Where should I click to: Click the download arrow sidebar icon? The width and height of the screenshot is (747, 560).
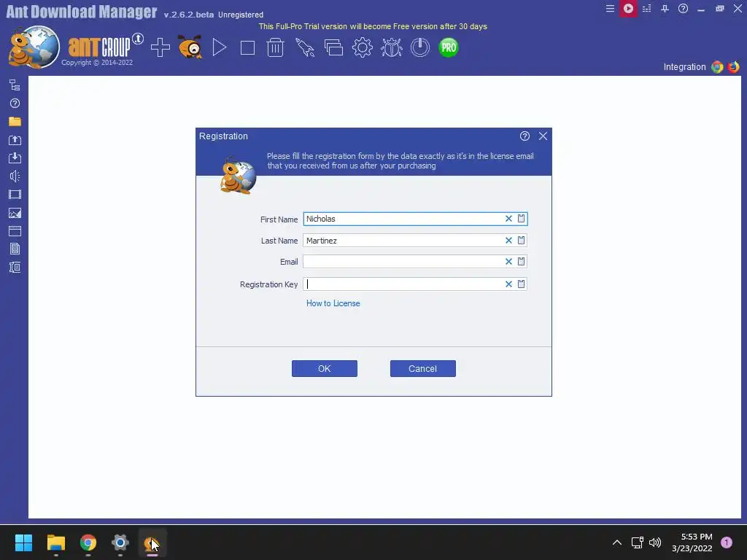click(x=15, y=157)
